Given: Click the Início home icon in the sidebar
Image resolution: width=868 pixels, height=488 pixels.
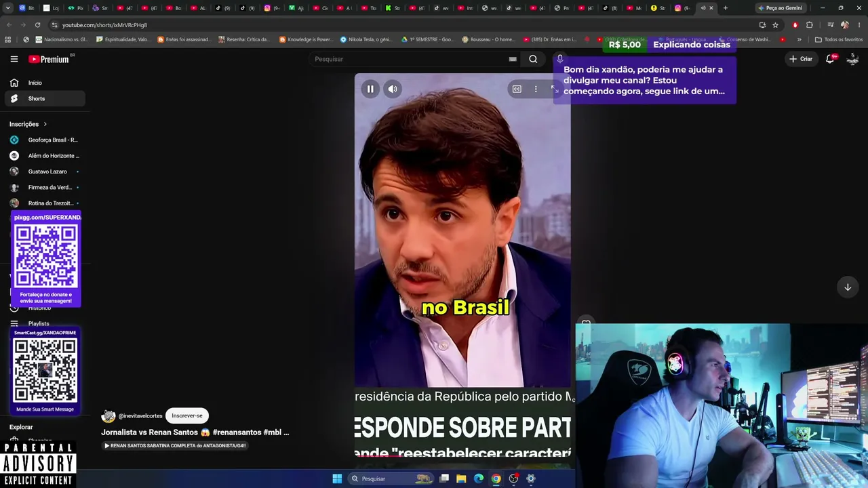Looking at the screenshot, I should point(14,83).
